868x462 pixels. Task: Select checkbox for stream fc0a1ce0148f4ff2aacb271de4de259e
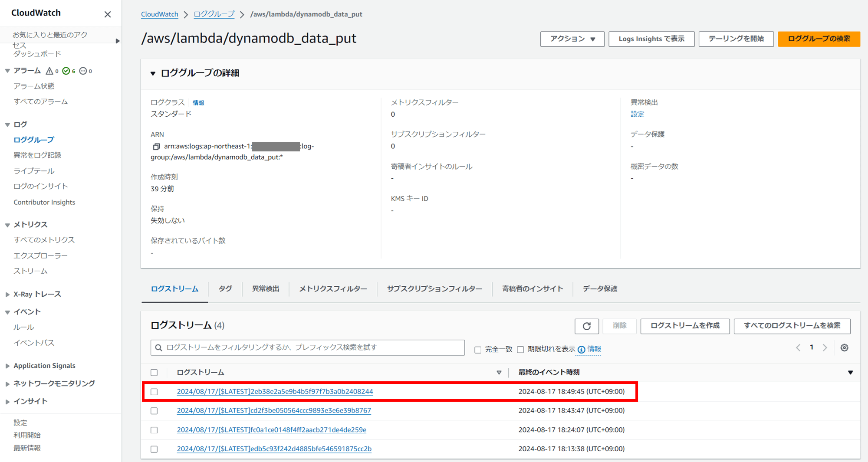coord(154,430)
